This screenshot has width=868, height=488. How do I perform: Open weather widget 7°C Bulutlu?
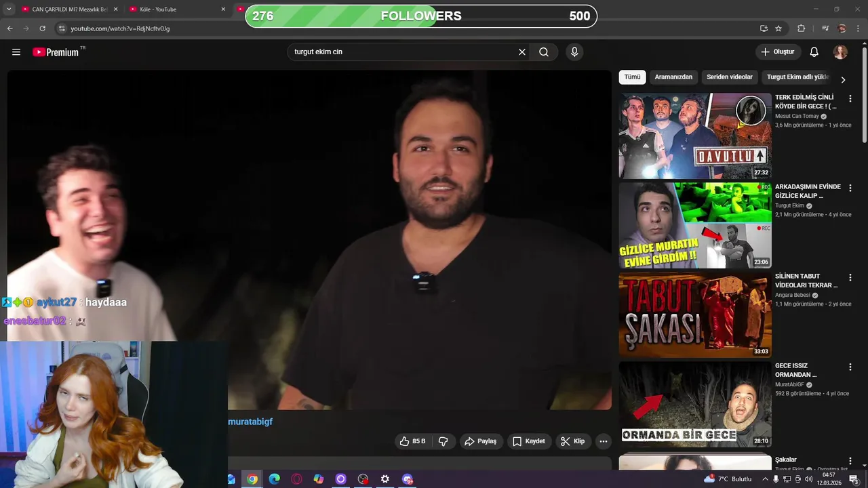728,479
